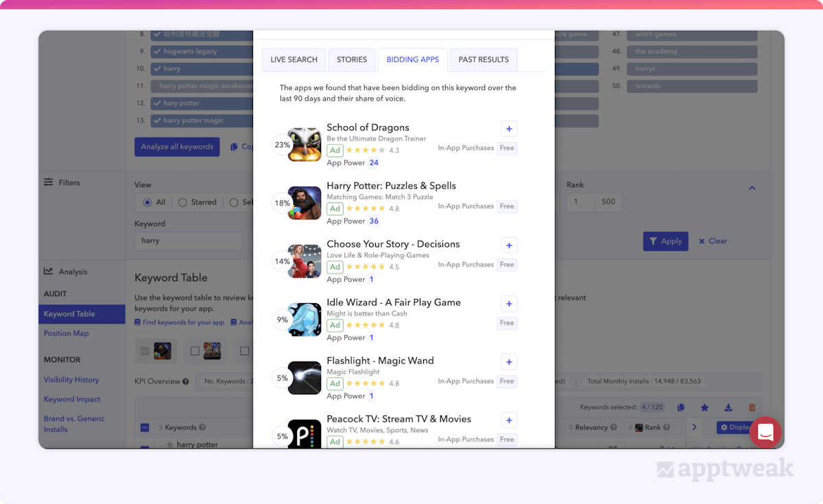Star the selected keywords

click(704, 407)
